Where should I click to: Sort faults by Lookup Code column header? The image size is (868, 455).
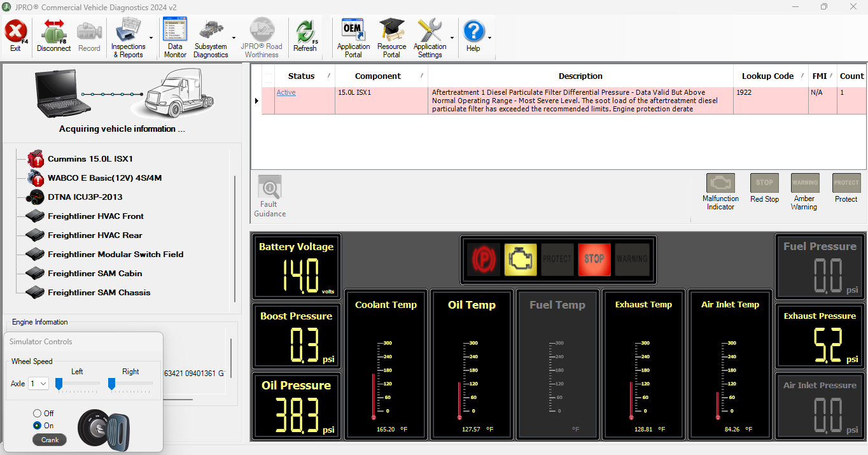767,76
